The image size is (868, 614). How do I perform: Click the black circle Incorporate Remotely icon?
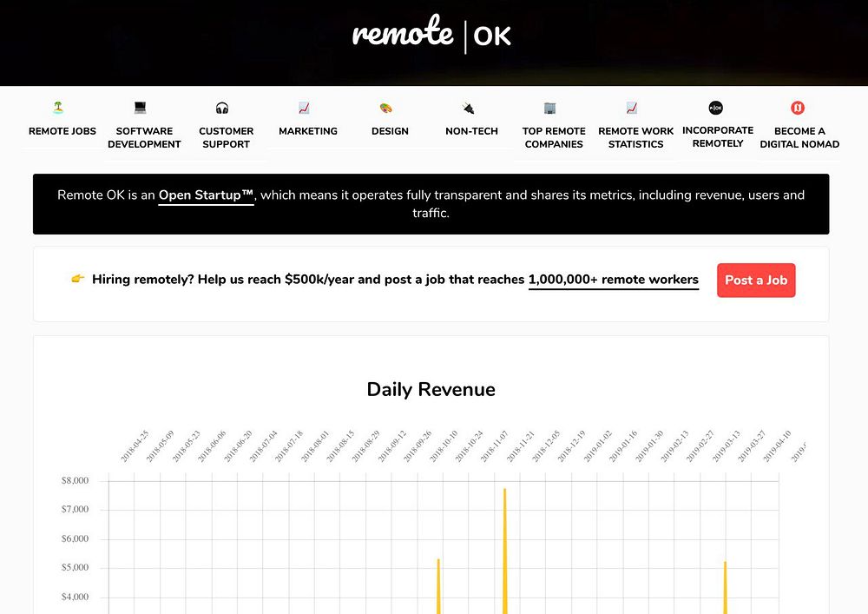tap(716, 108)
